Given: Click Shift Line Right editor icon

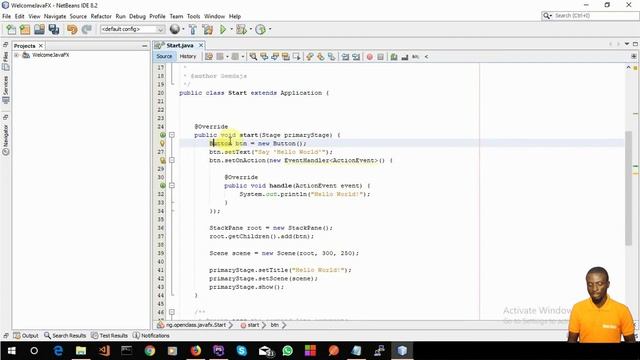Looking at the screenshot, I should click(356, 57).
